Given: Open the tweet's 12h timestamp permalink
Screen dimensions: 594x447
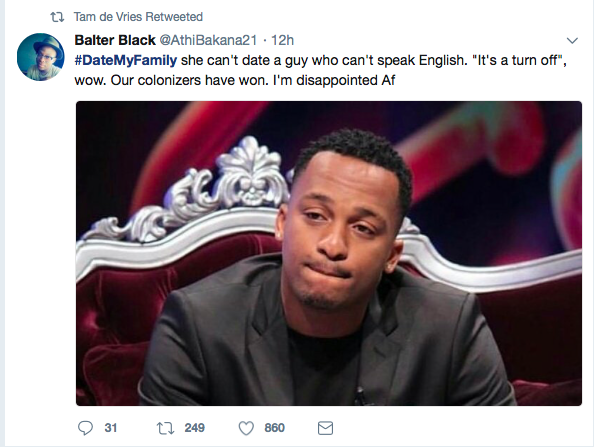Looking at the screenshot, I should (x=283, y=40).
